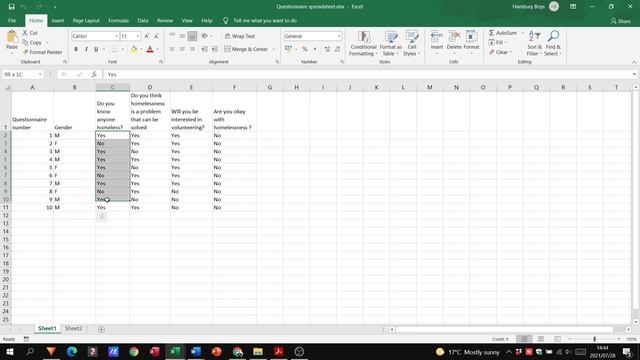Open the Font Color dropdown arrow

click(x=158, y=49)
